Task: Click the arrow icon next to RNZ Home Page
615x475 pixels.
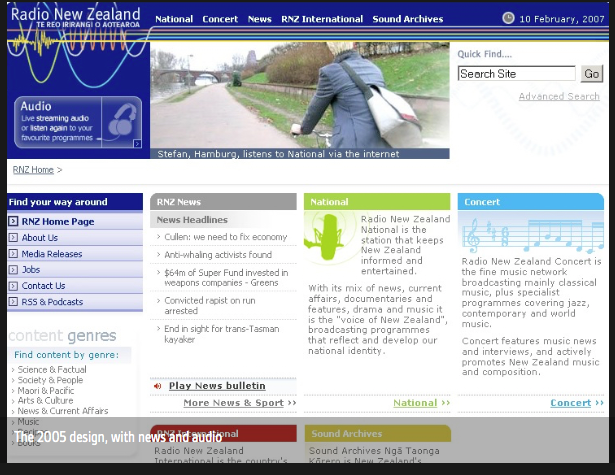Action: pyautogui.click(x=13, y=221)
